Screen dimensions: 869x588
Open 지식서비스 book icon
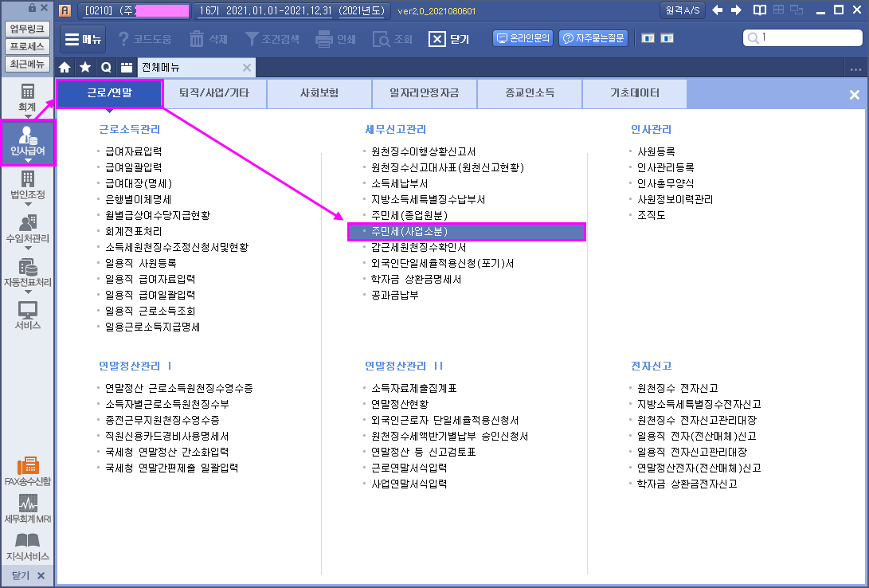pos(28,547)
